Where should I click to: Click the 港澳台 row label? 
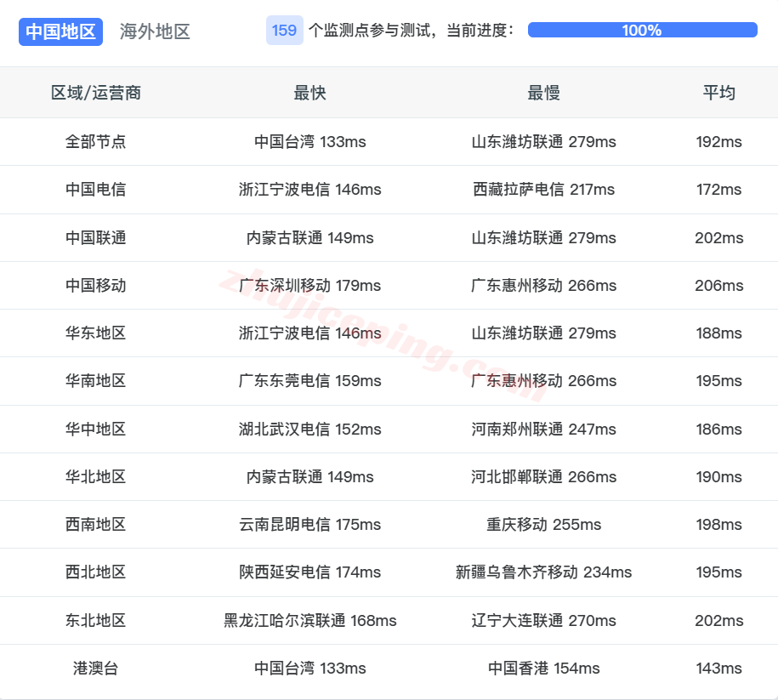point(94,669)
